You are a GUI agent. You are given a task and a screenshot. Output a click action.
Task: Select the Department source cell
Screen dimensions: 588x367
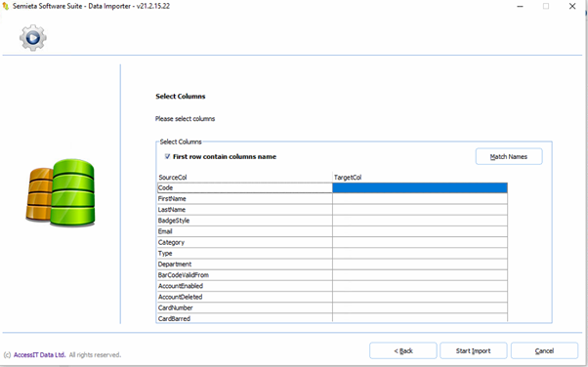[x=244, y=264]
